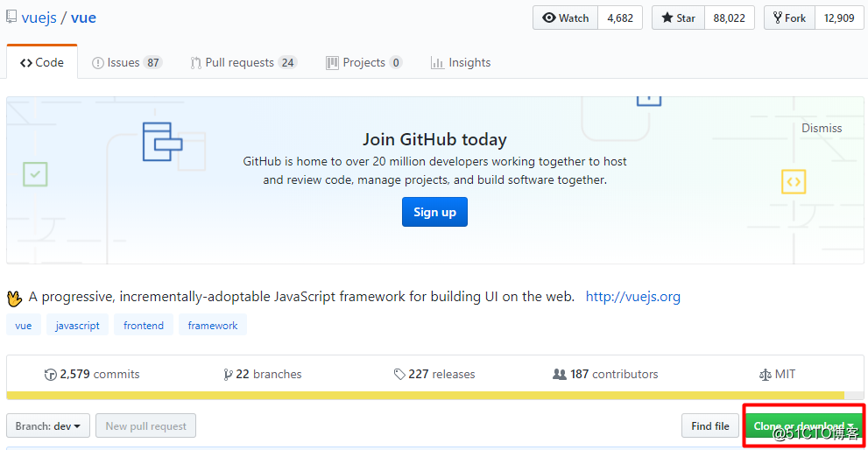Open the MIT license link
This screenshot has width=868, height=450.
point(777,374)
